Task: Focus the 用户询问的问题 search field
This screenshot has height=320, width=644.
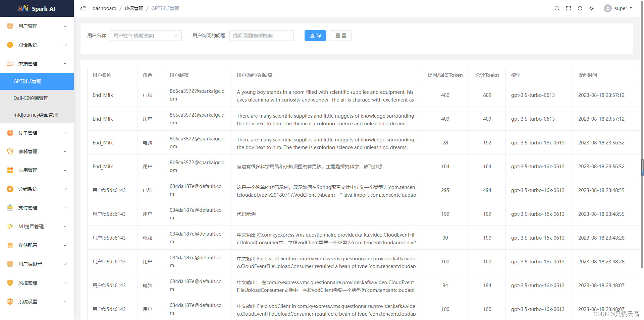Action: pos(262,36)
